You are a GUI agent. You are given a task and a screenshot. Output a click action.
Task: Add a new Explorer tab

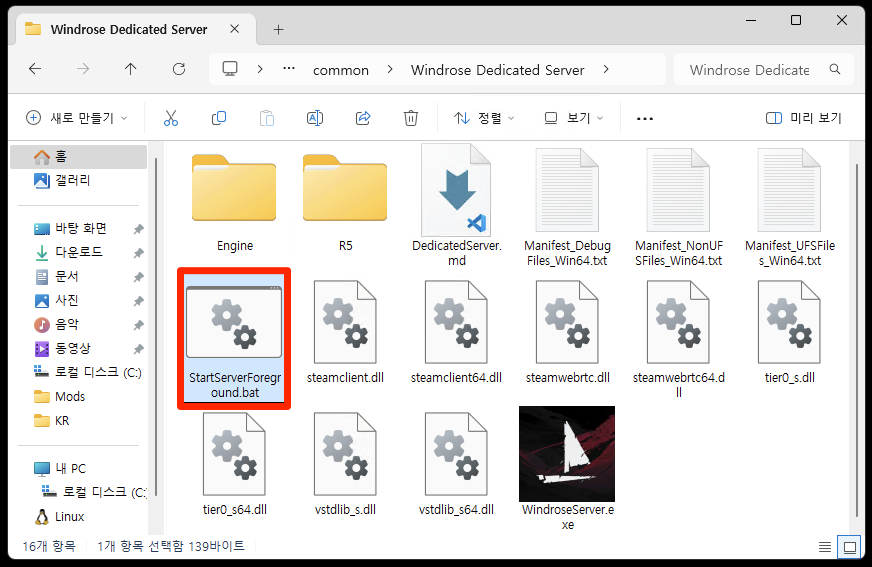279,29
